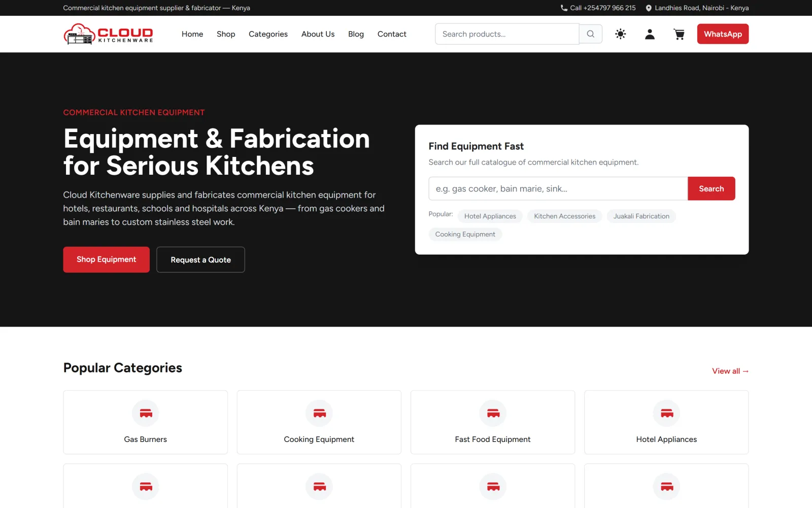
Task: Select the Juakali Fabrication popular tag
Action: [x=641, y=216]
